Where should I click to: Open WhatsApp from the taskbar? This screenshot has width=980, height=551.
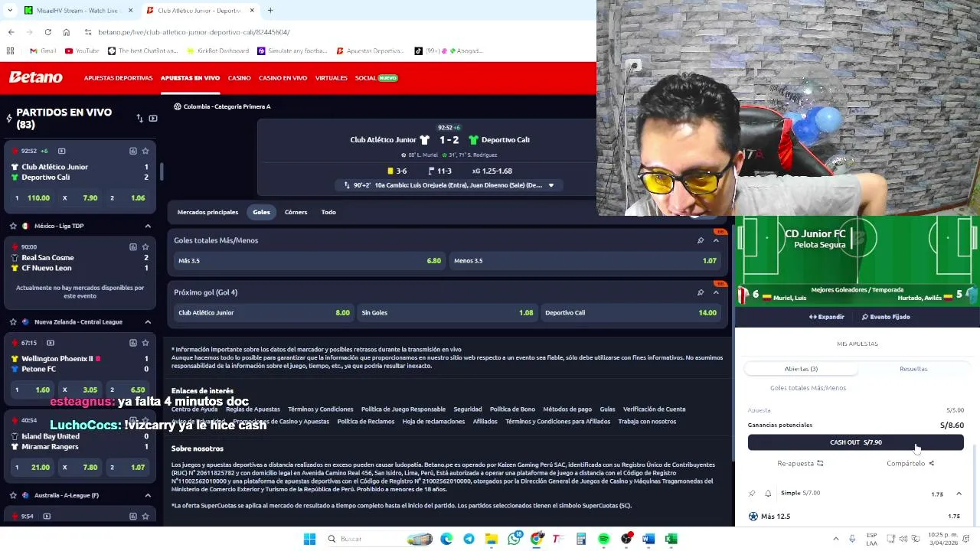[x=514, y=539]
